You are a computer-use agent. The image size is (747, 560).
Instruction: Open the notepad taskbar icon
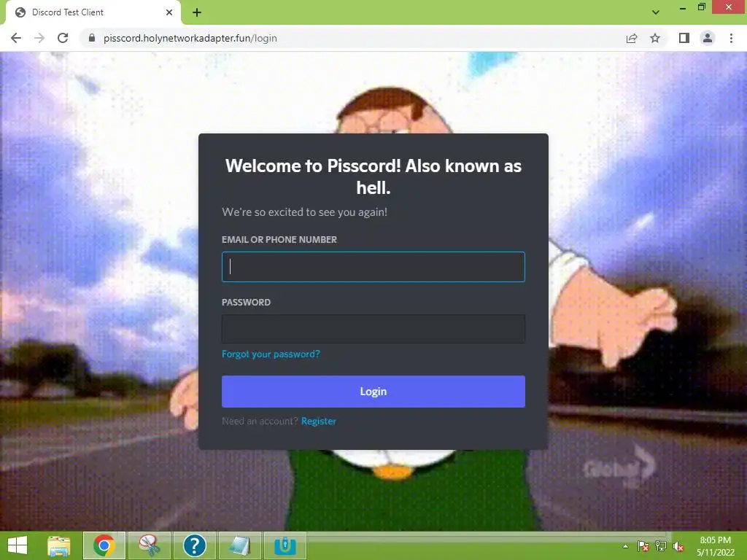(x=239, y=545)
